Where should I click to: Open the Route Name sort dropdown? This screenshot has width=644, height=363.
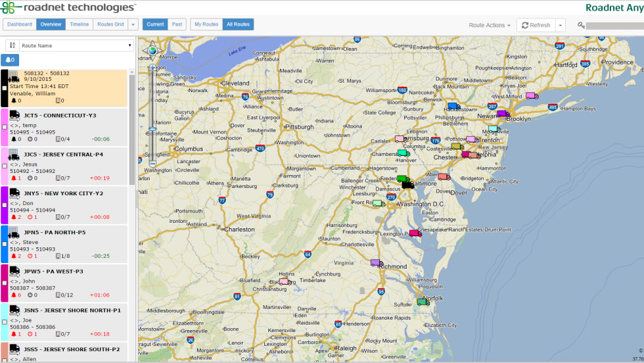76,45
